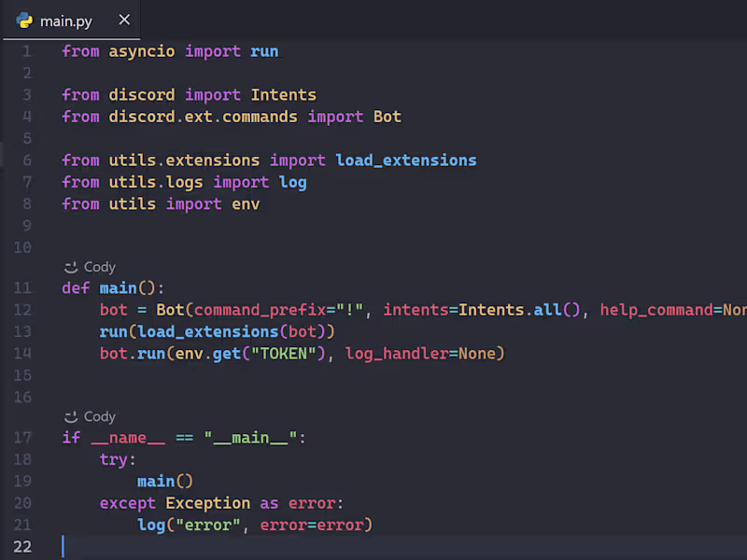This screenshot has width=747, height=560.
Task: Click the main() call on line 19
Action: click(x=164, y=482)
